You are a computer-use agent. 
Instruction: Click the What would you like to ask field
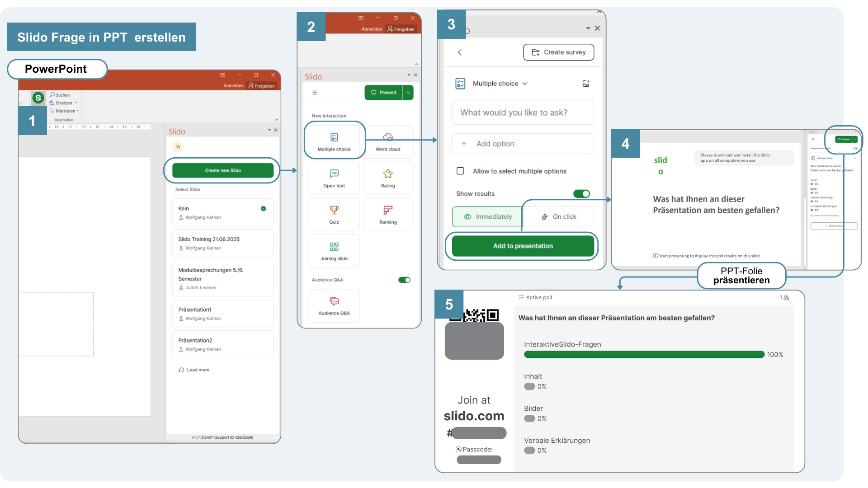[x=523, y=113]
